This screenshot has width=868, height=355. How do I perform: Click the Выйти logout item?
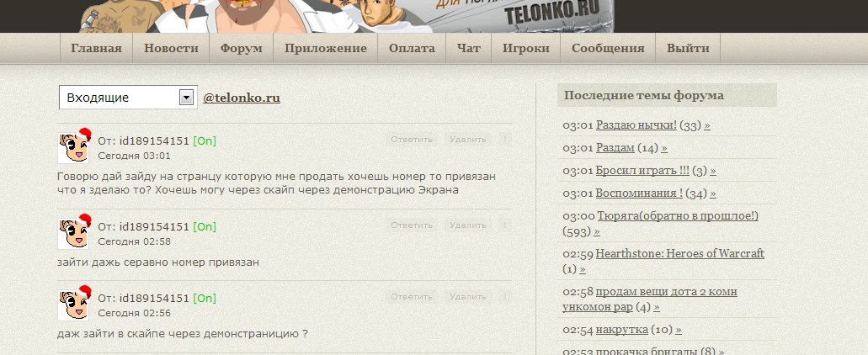[688, 48]
